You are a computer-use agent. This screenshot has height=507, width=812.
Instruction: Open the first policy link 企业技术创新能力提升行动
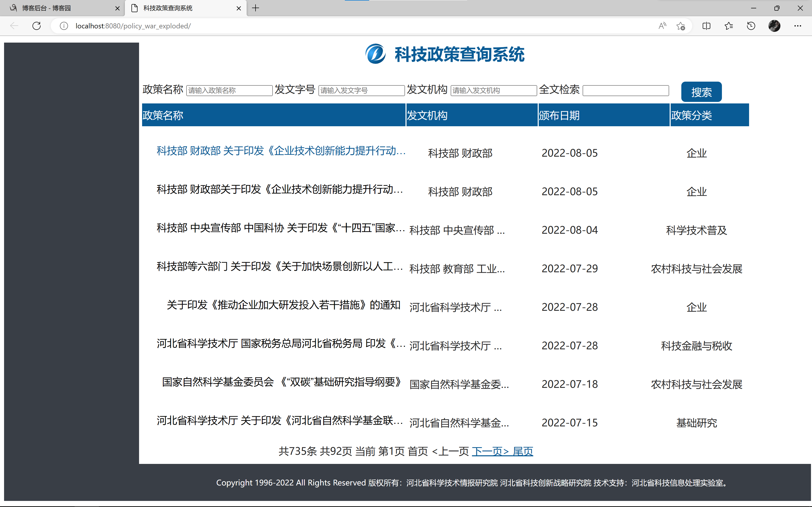point(281,151)
